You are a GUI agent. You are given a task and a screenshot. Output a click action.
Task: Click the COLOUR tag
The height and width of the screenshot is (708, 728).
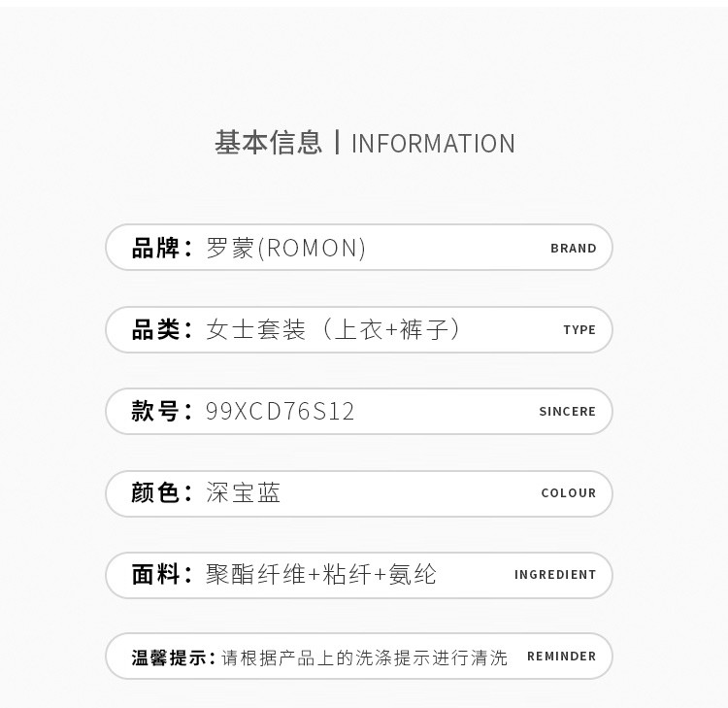pyautogui.click(x=568, y=493)
